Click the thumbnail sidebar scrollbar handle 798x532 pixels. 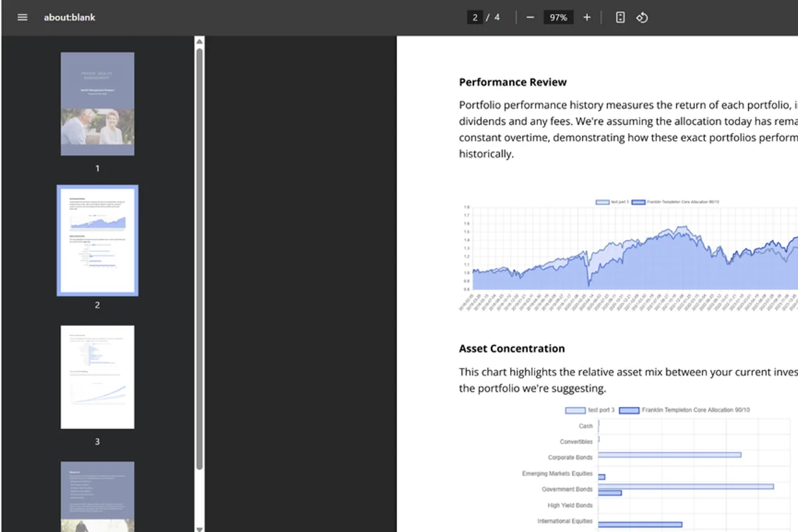click(199, 259)
